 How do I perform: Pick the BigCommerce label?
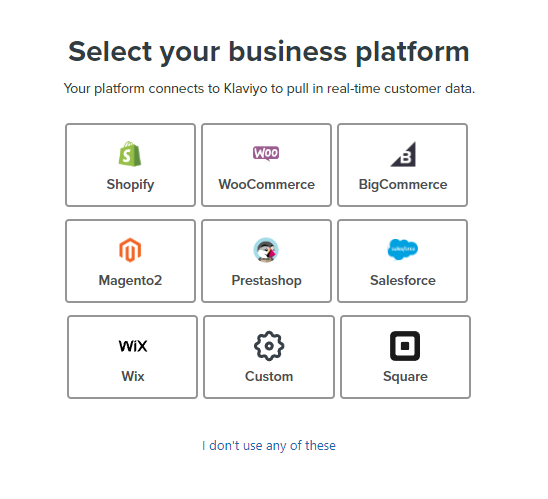point(403,185)
